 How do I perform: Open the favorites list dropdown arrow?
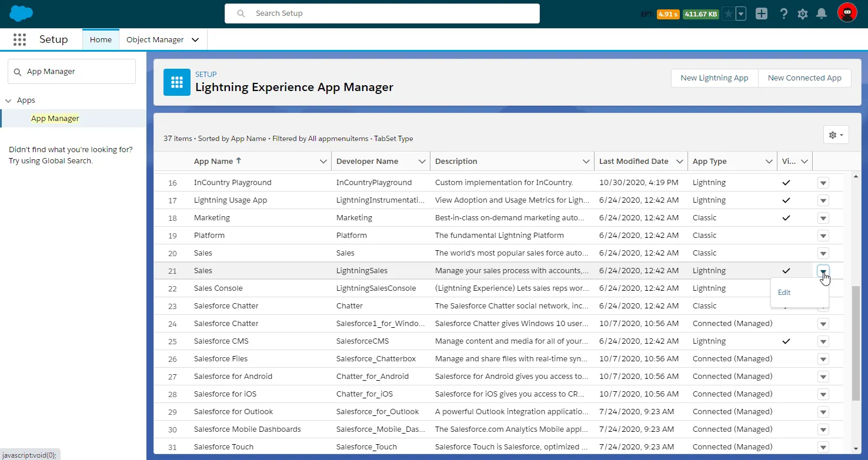click(x=741, y=14)
